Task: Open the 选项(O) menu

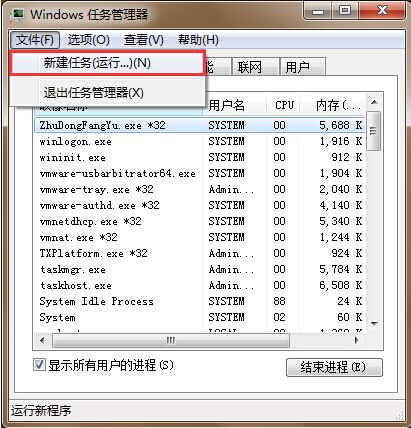Action: pyautogui.click(x=89, y=40)
